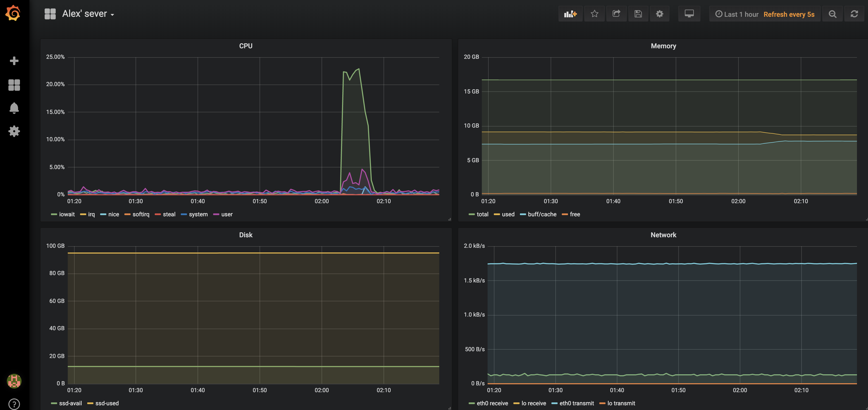Open the Grafana home logo
The width and height of the screenshot is (868, 410).
point(13,13)
